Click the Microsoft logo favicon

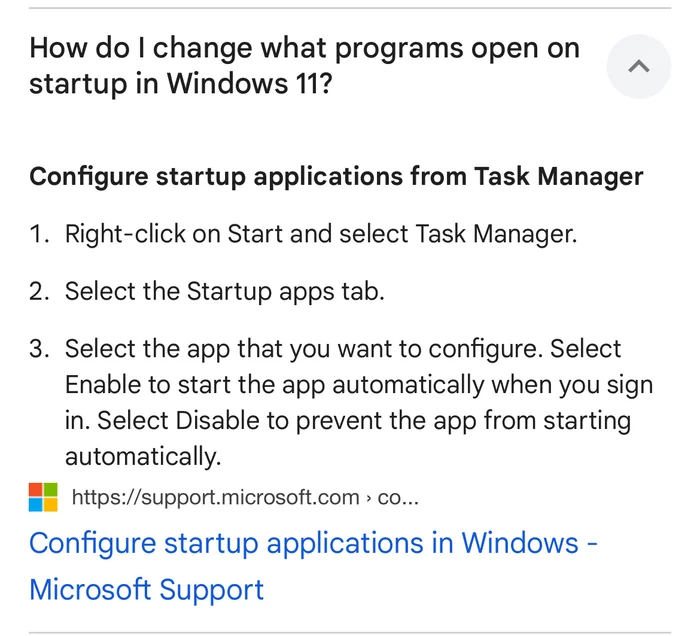(x=43, y=497)
